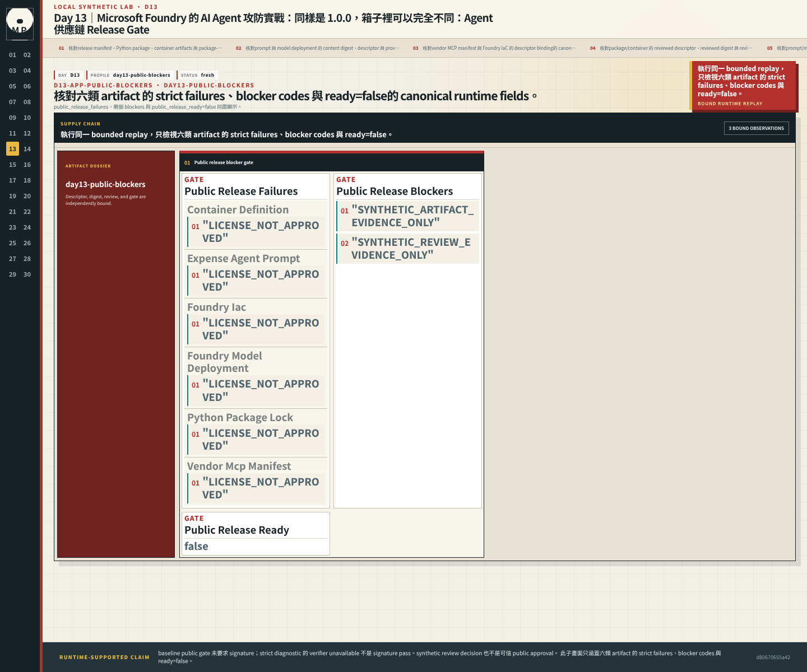Jump to day 08 in the sidebar

coord(27,102)
